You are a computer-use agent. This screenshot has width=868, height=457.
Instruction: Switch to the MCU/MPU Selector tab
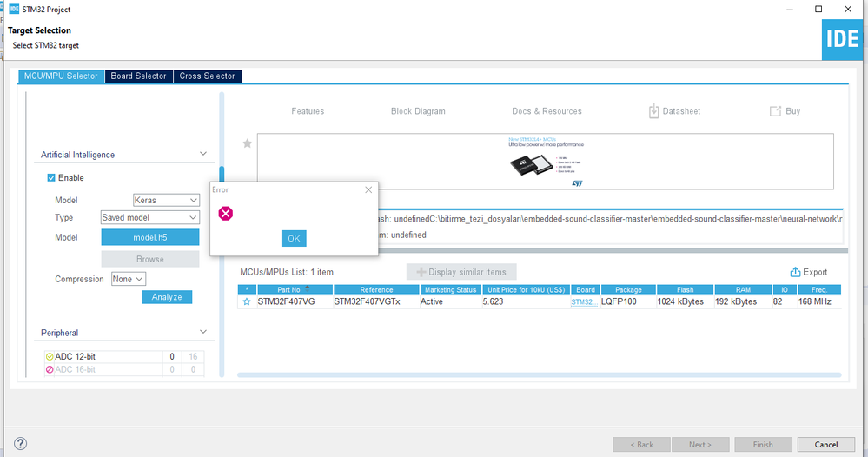point(61,76)
